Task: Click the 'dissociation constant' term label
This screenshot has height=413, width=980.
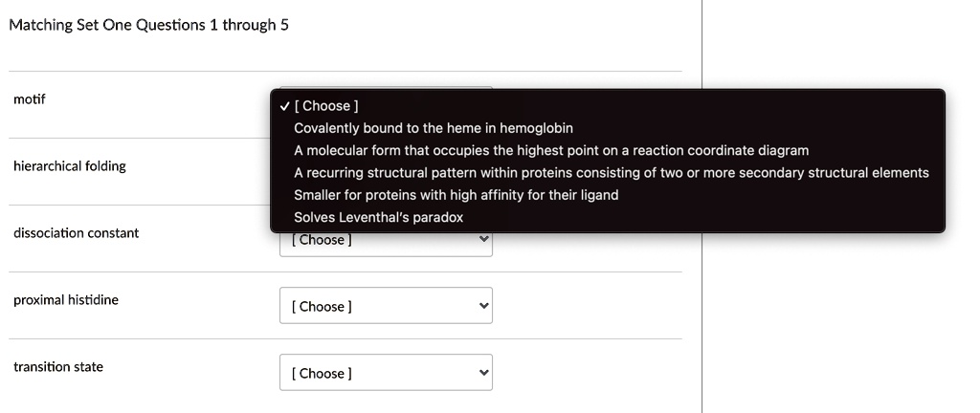Action: 77,233
